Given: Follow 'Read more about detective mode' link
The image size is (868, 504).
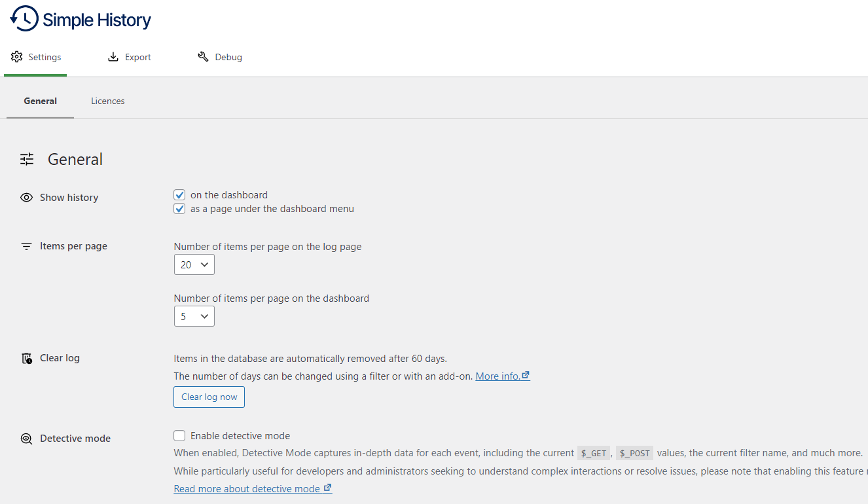Looking at the screenshot, I should (248, 488).
